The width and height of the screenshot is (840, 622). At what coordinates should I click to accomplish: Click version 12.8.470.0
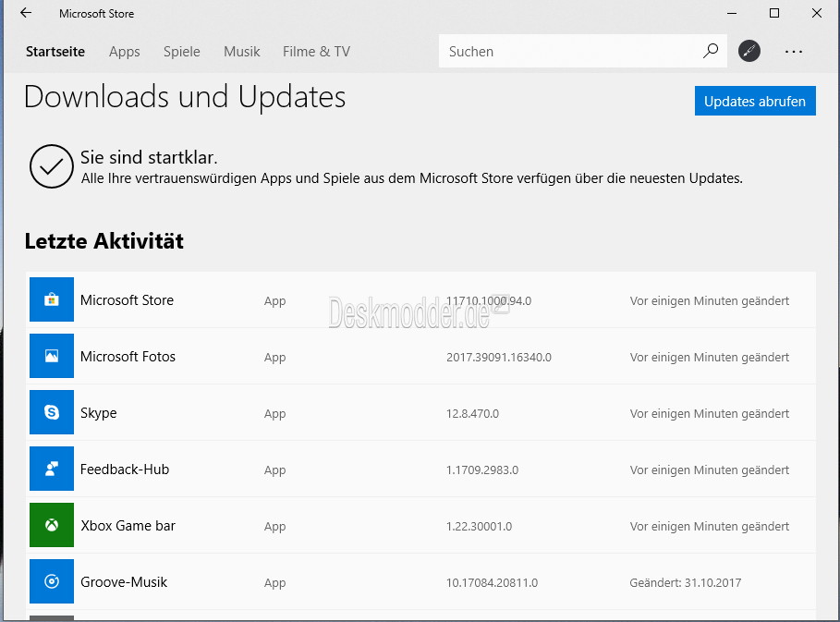(472, 414)
